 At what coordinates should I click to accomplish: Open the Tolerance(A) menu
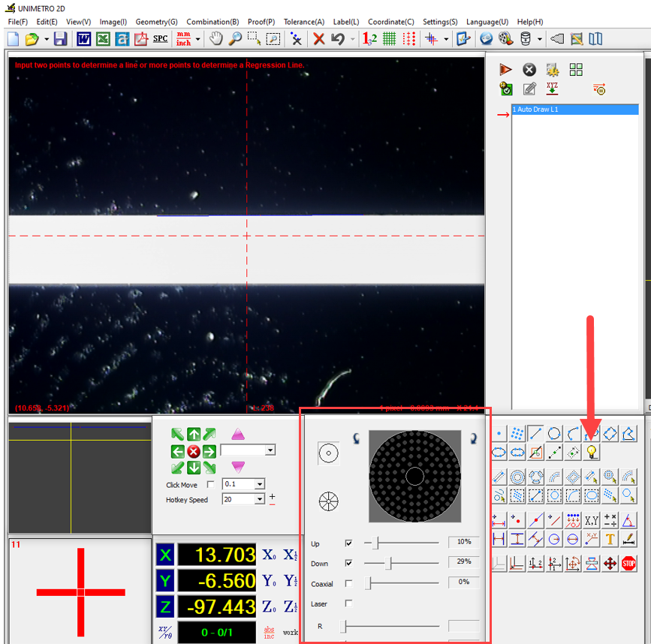[304, 22]
